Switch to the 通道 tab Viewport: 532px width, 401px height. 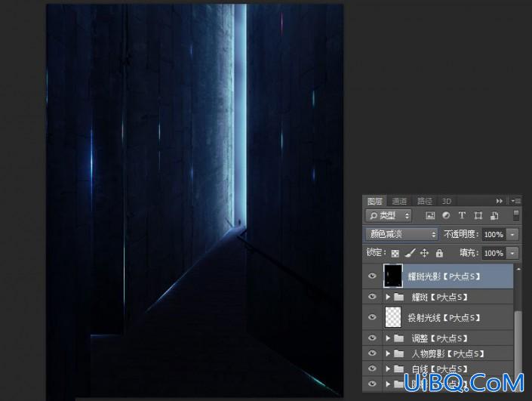pos(399,202)
